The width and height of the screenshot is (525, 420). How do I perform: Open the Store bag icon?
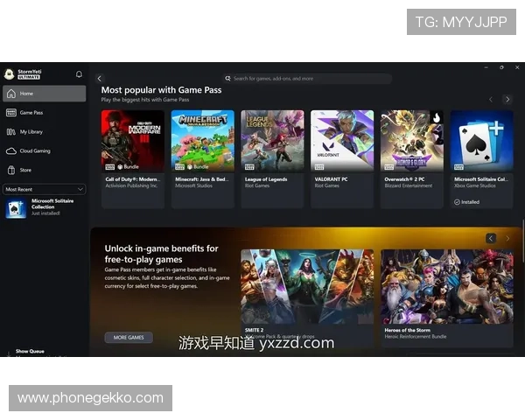pyautogui.click(x=11, y=170)
